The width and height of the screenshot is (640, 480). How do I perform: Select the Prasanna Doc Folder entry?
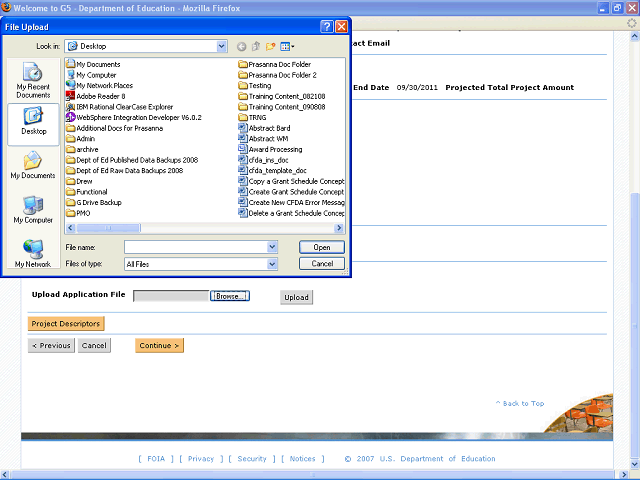click(275, 64)
